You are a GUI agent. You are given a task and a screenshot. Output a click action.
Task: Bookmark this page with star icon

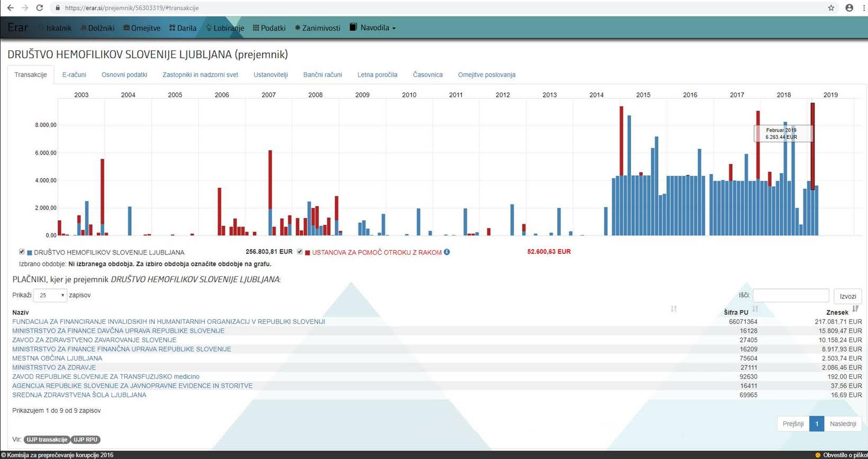pyautogui.click(x=831, y=8)
